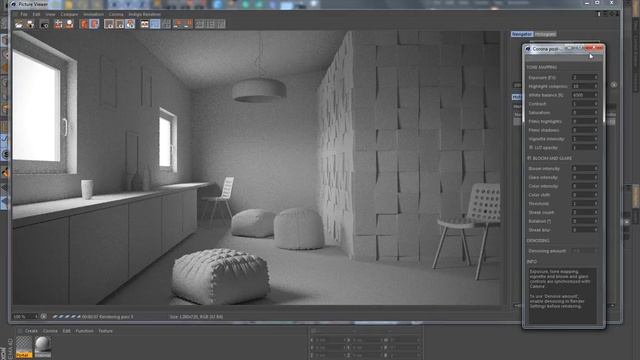
Task: Click the Rotation field stepper arrows
Action: [x=596, y=221]
